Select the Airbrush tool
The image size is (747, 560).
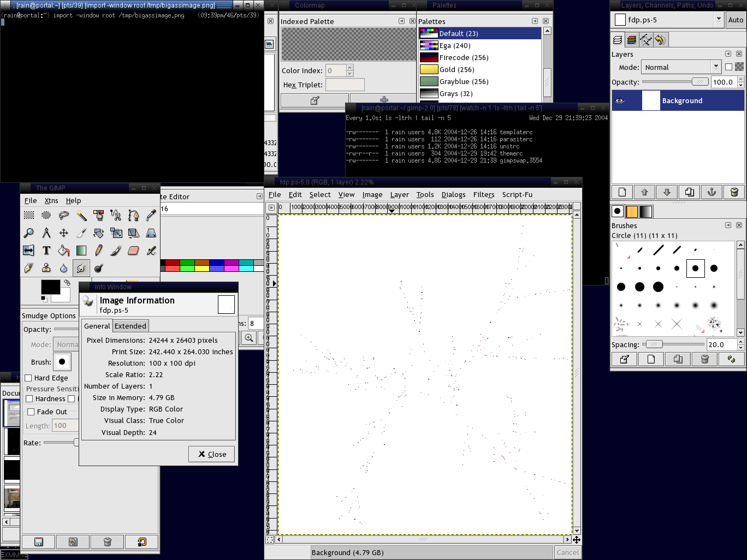[x=151, y=251]
